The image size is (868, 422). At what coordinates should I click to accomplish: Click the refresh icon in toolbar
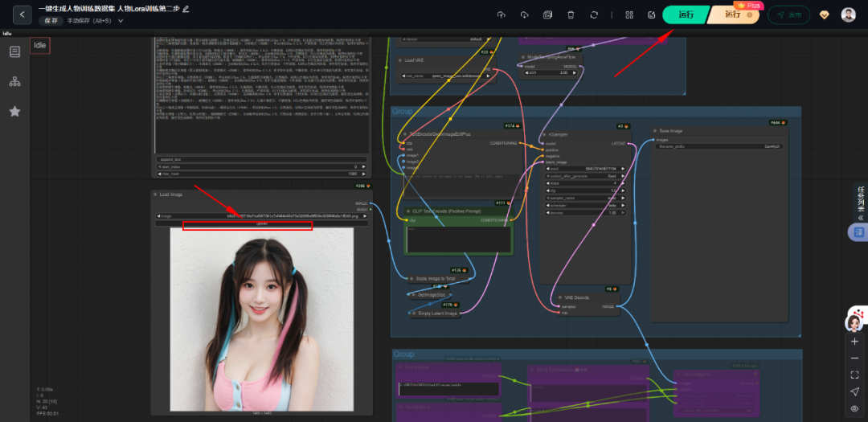click(594, 15)
